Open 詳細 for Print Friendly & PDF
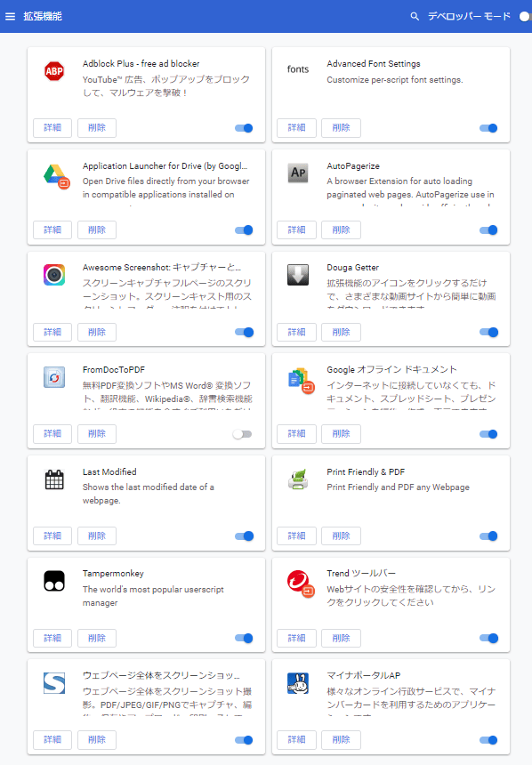This screenshot has height=765, width=532. (x=297, y=535)
